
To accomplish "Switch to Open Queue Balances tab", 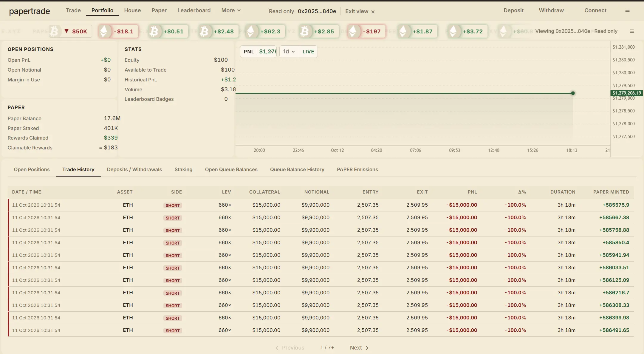I will tap(231, 169).
